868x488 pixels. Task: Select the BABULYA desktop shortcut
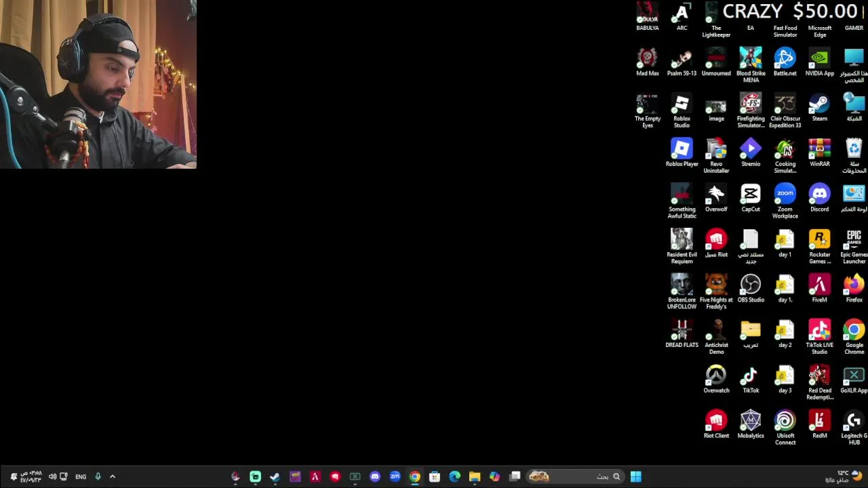click(647, 17)
